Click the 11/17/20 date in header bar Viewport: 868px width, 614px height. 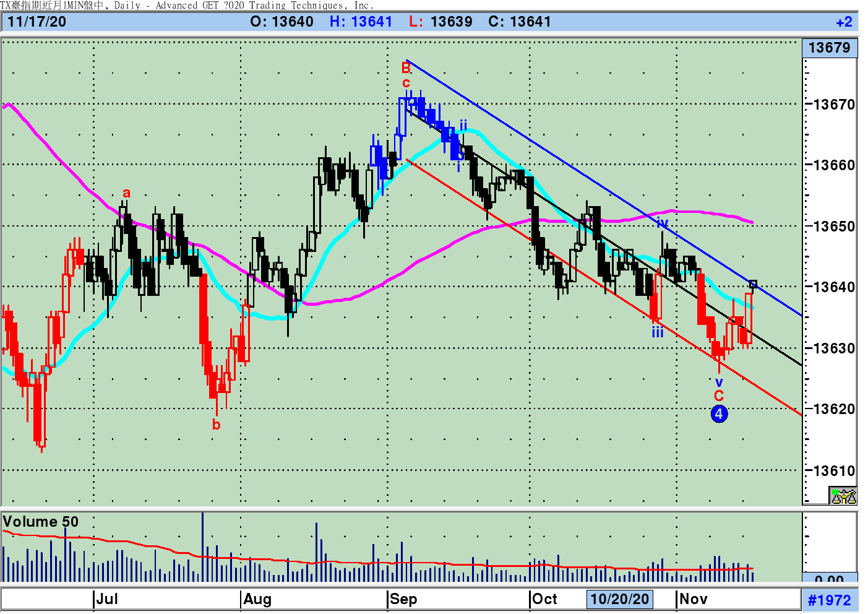tap(37, 22)
